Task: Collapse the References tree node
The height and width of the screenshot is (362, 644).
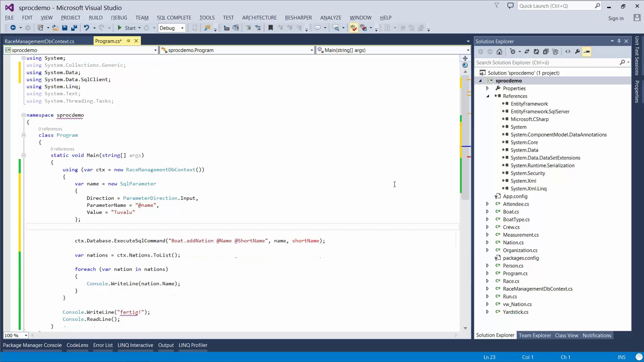Action: click(488, 96)
